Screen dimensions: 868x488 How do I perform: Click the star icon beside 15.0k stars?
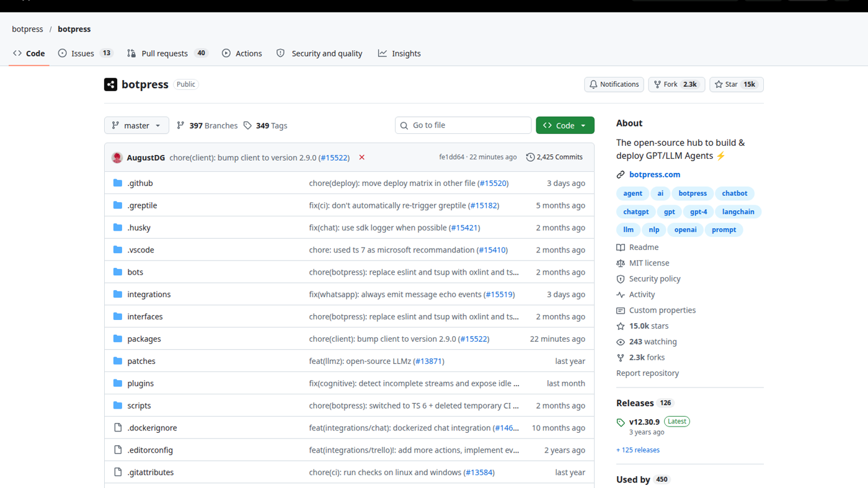[621, 326]
